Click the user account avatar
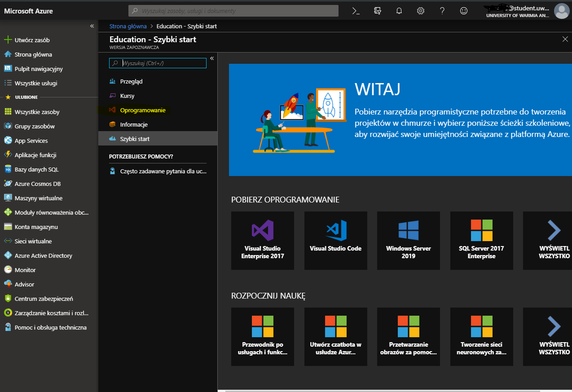572x392 pixels. click(x=561, y=11)
